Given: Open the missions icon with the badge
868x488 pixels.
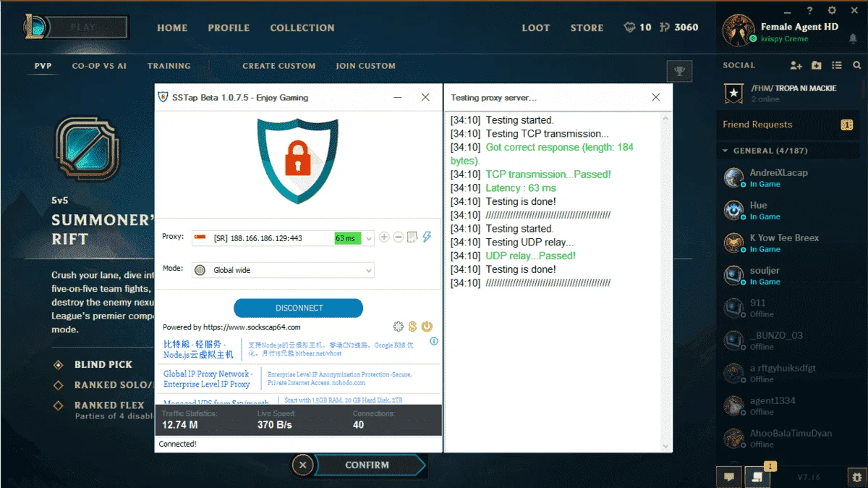Looking at the screenshot, I should tap(757, 476).
